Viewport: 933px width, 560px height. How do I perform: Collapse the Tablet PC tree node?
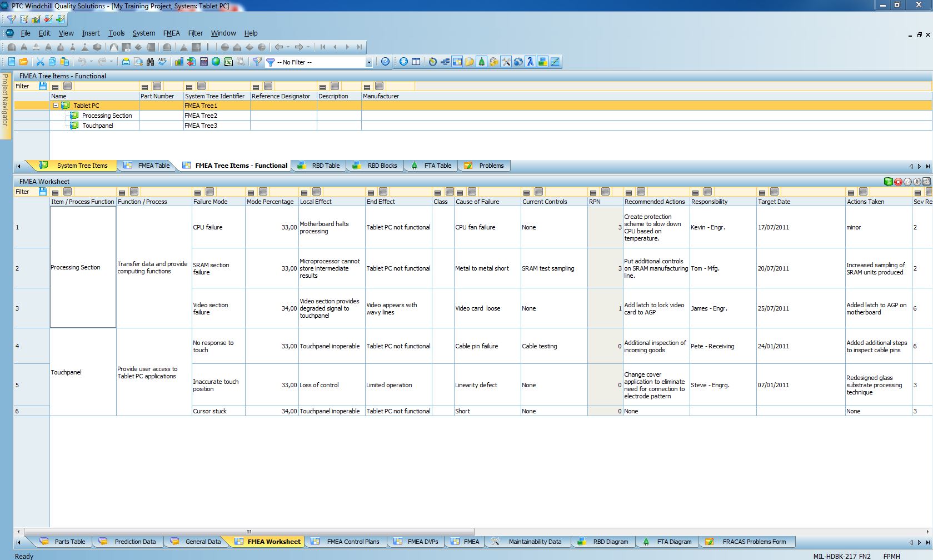(56, 105)
